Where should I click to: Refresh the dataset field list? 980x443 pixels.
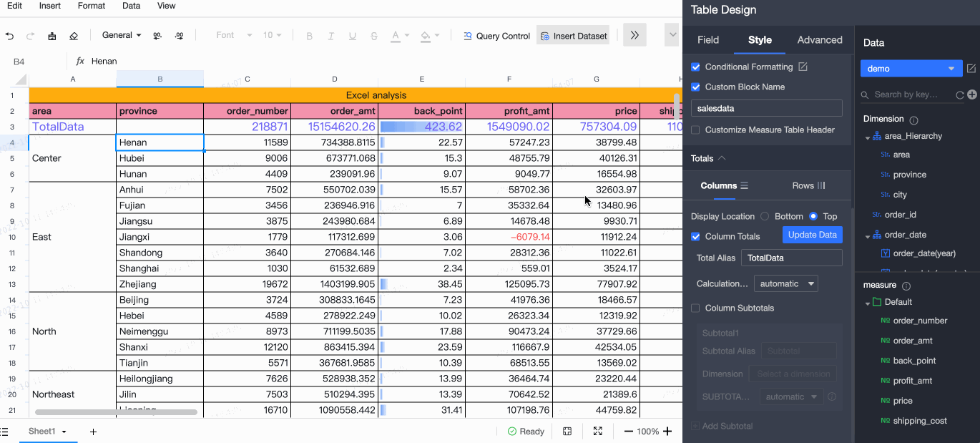(x=960, y=94)
